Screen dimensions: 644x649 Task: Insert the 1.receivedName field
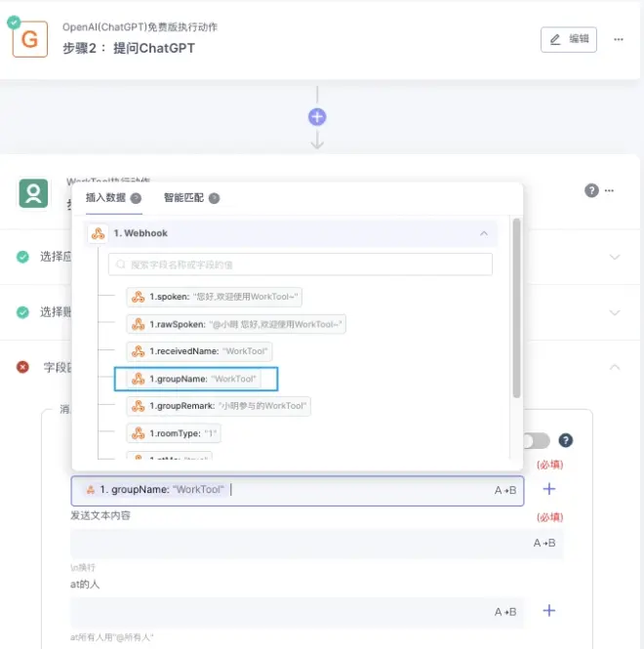tap(199, 351)
